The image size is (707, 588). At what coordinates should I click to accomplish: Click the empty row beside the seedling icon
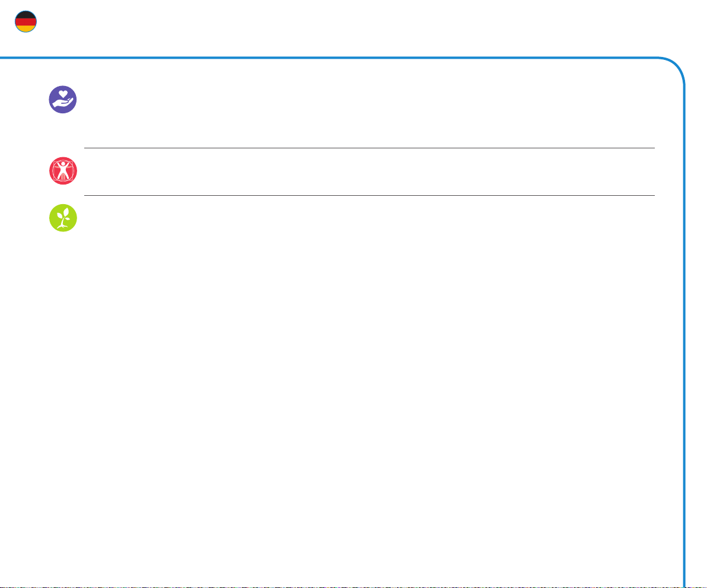point(370,218)
